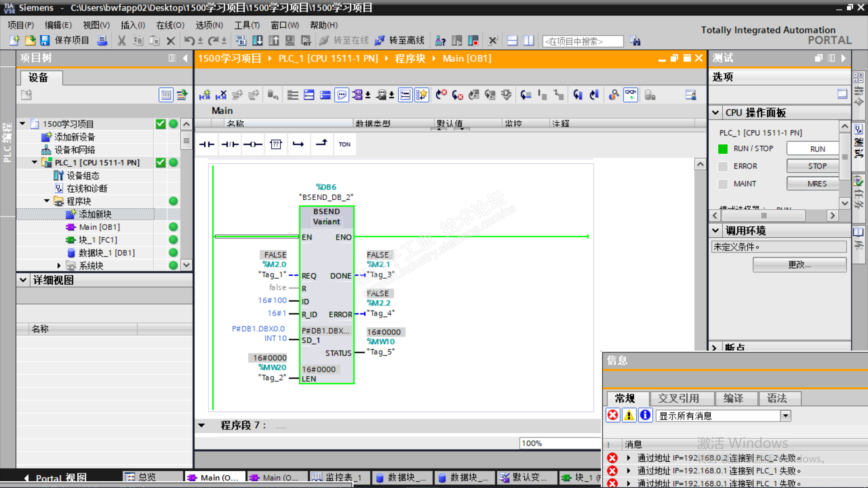This screenshot has height=488, width=868.
Task: Toggle the error messages filter
Action: point(613,415)
